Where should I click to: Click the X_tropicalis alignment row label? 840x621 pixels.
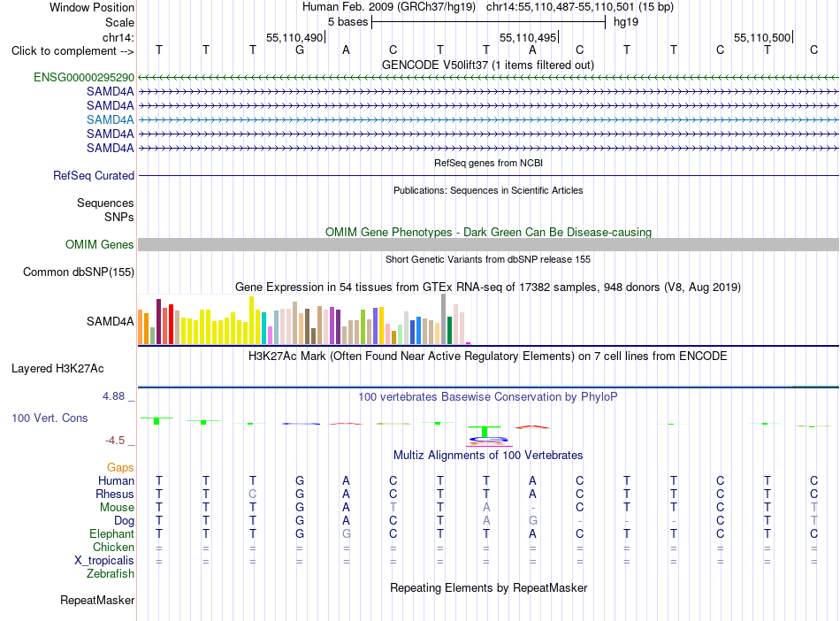[104, 561]
